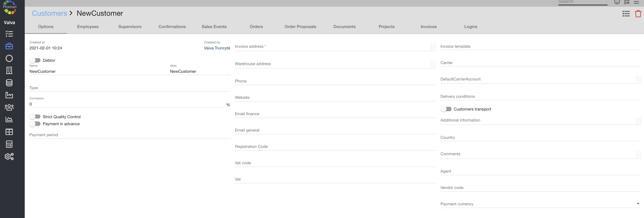The height and width of the screenshot is (218, 644).
Task: Click the people group sidebar icon
Action: pyautogui.click(x=9, y=107)
